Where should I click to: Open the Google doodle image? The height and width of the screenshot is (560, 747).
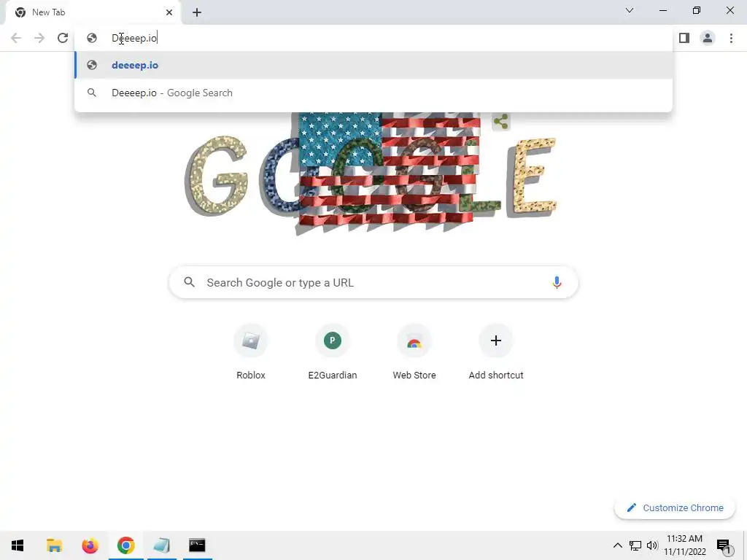click(371, 174)
